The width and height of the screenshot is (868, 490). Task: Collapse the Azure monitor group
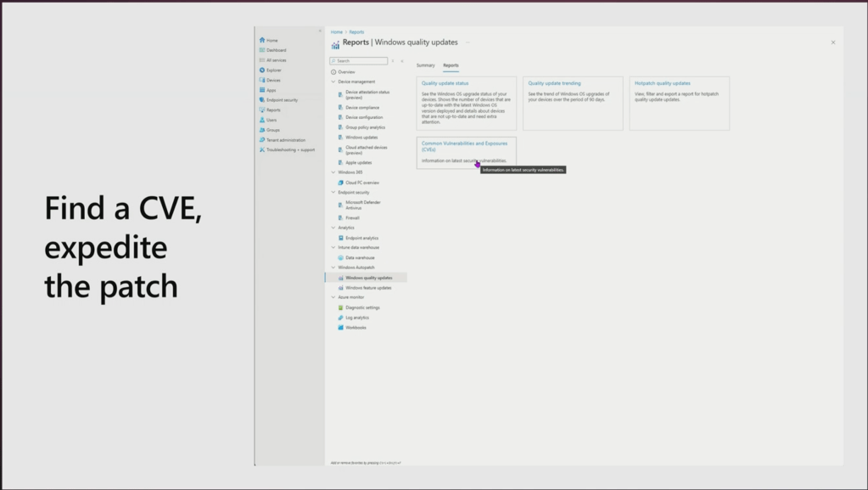(333, 297)
